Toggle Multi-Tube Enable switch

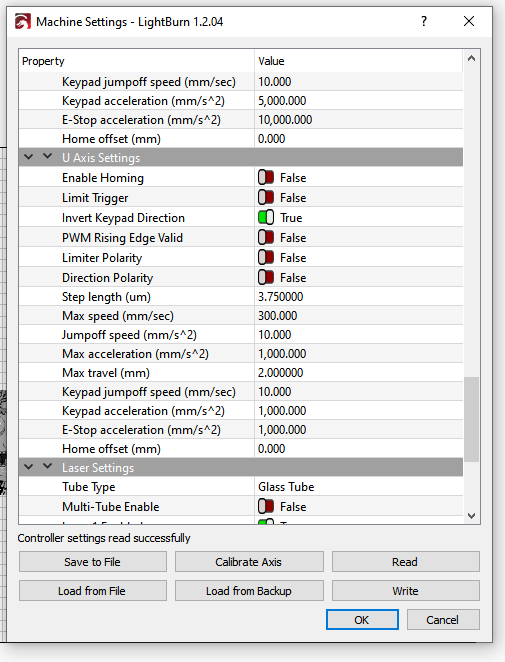pos(266,506)
